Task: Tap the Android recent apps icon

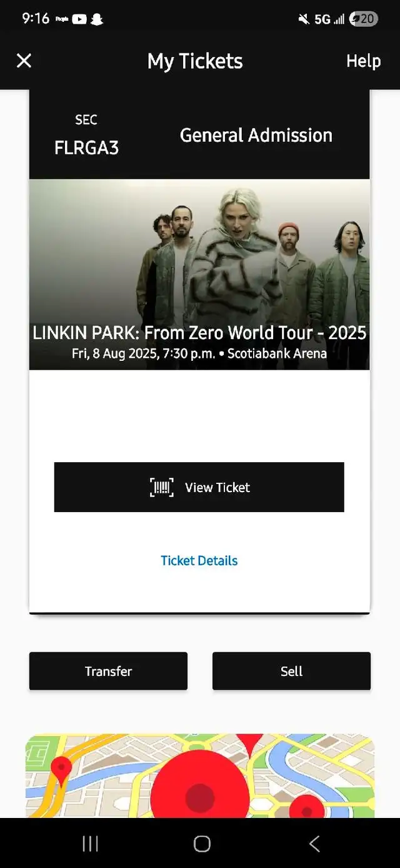Action: tap(91, 844)
